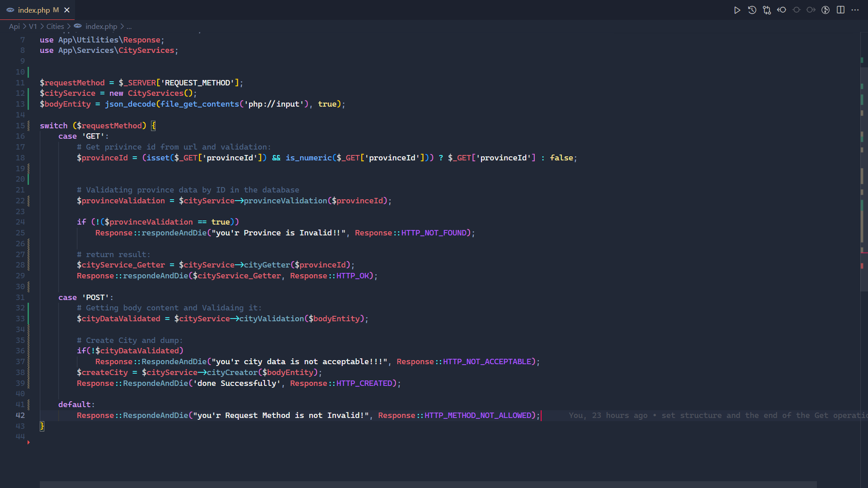
Task: Go to next change circle-arrow icon
Action: (x=811, y=10)
